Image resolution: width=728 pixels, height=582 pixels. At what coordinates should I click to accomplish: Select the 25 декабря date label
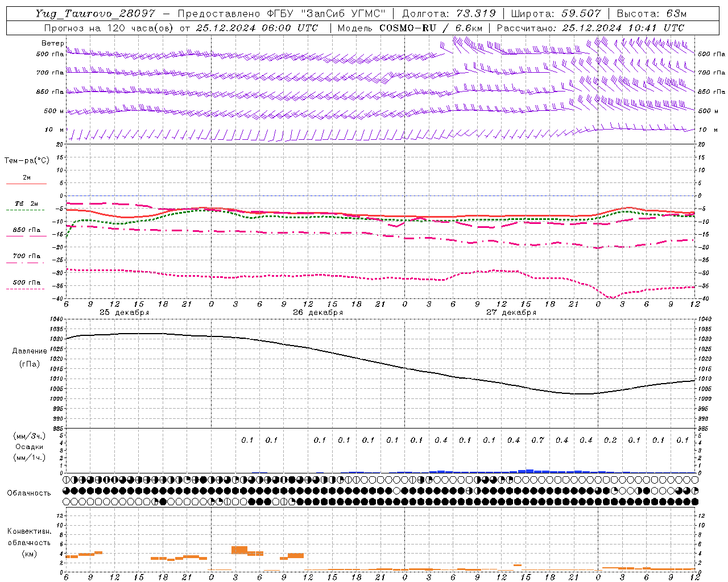(x=125, y=313)
